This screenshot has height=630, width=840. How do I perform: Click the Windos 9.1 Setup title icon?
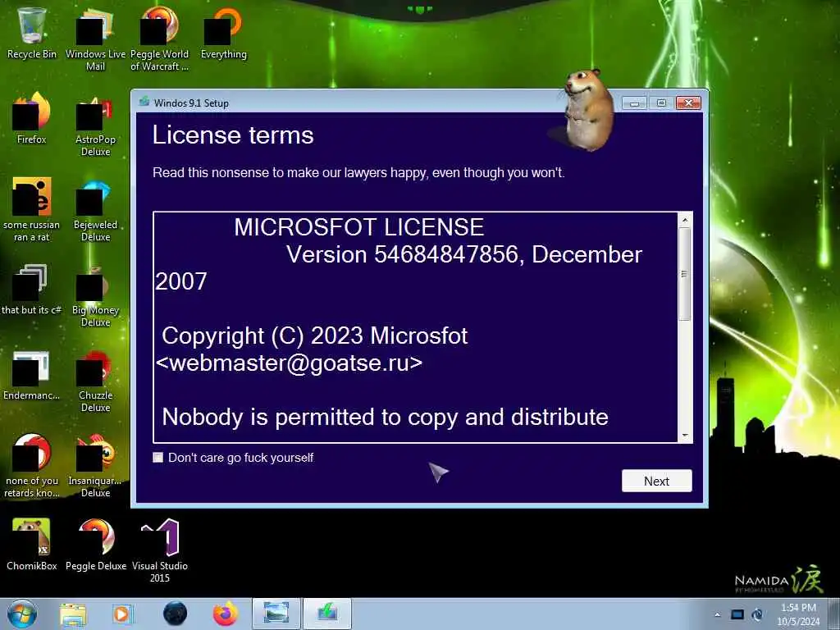[144, 101]
